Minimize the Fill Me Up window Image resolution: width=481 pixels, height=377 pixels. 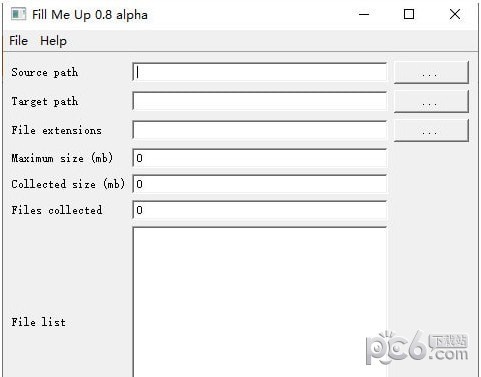(x=364, y=14)
